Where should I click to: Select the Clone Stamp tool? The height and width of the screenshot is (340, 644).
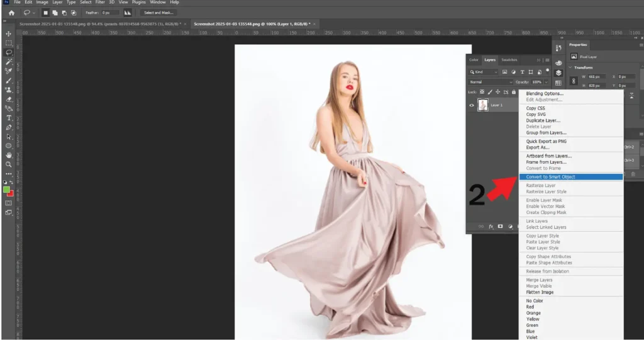pyautogui.click(x=9, y=90)
